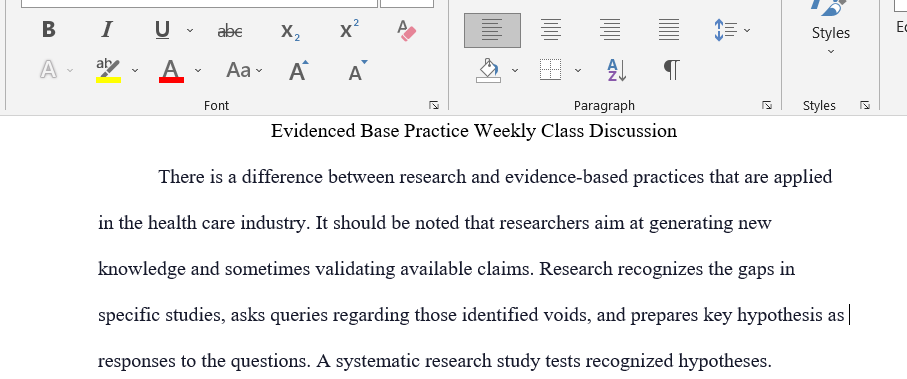Image resolution: width=907 pixels, height=379 pixels.
Task: Toggle Strikethrough (abc) formatting
Action: (230, 31)
